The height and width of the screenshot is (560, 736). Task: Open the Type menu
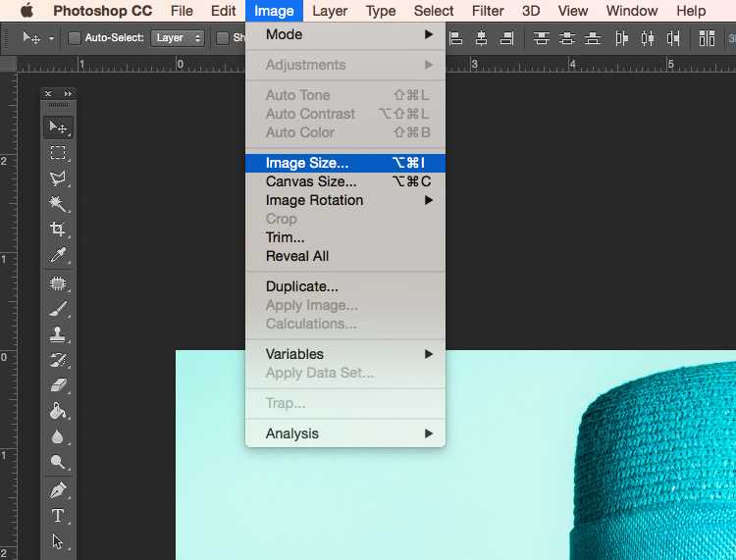pos(381,11)
